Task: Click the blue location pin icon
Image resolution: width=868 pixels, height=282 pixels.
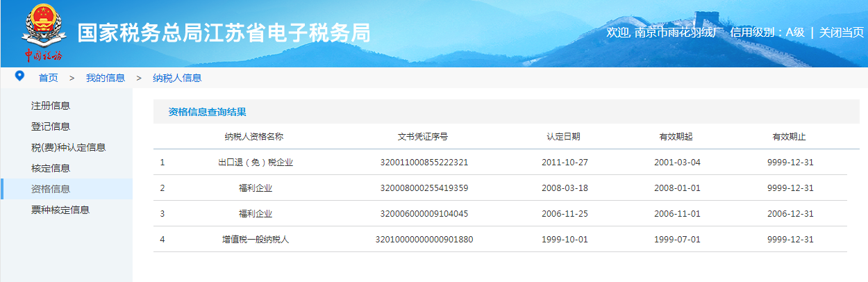Action: tap(19, 76)
